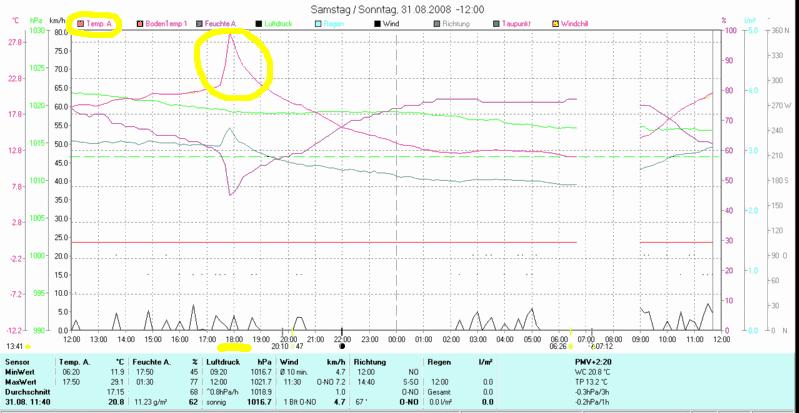Toggle the Temp. A. series checkbox
Viewport: 799px width, 413px height.
pos(80,22)
